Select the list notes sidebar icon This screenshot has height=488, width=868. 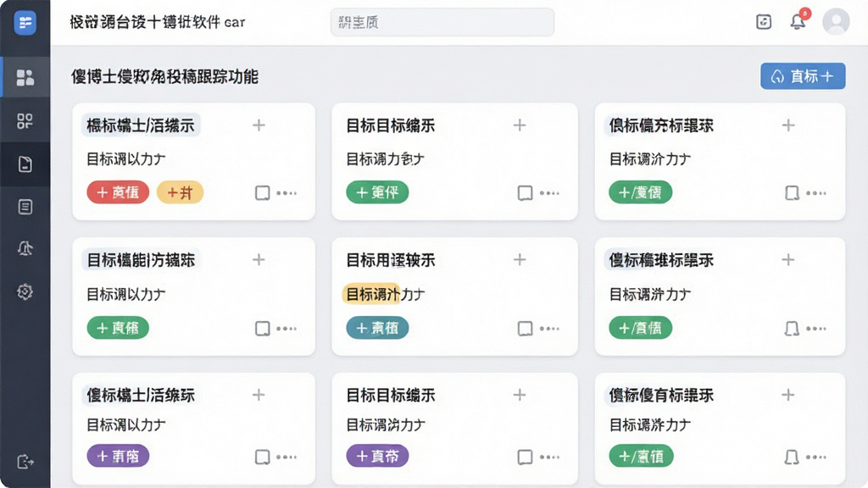(25, 207)
